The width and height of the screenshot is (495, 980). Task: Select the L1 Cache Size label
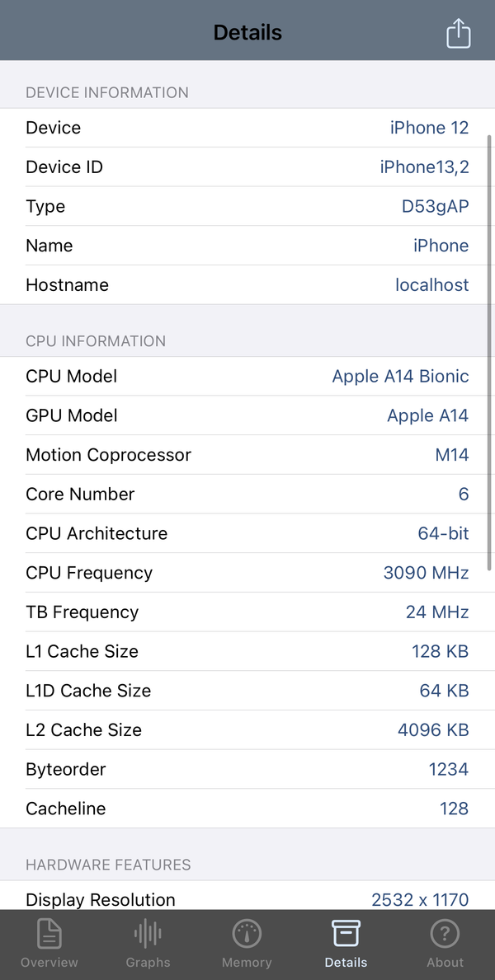82,651
